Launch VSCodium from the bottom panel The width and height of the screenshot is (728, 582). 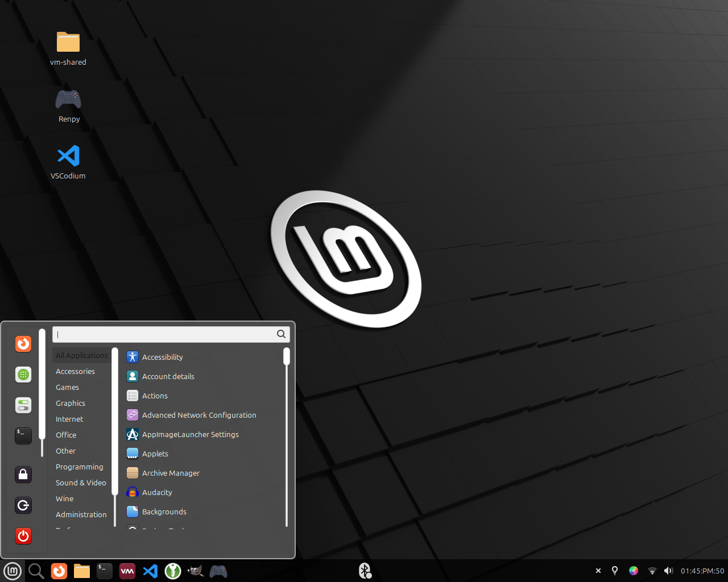tap(150, 571)
